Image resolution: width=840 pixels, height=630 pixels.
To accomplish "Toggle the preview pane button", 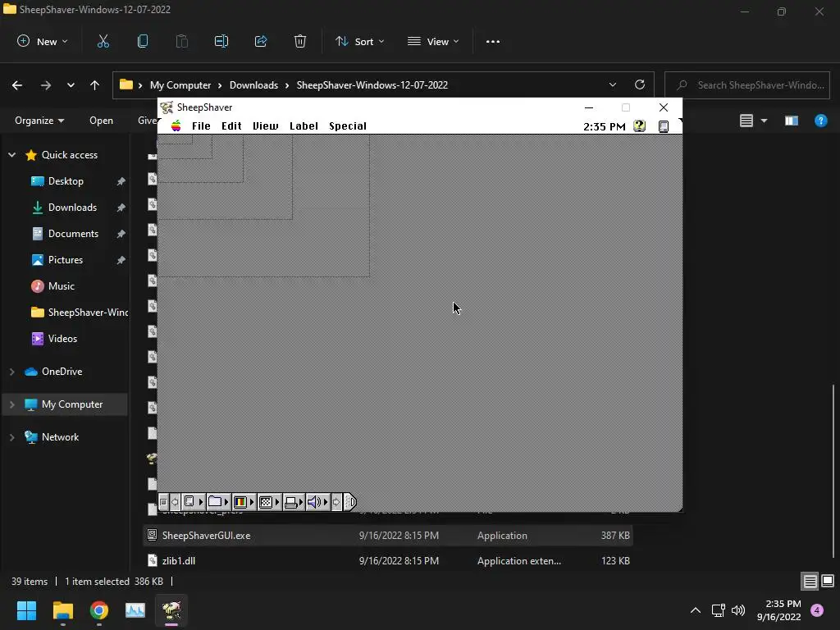I will pyautogui.click(x=792, y=121).
